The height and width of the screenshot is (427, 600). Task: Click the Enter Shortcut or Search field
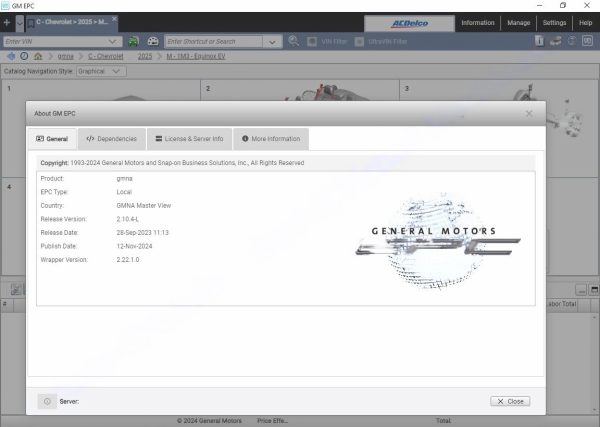pos(214,42)
